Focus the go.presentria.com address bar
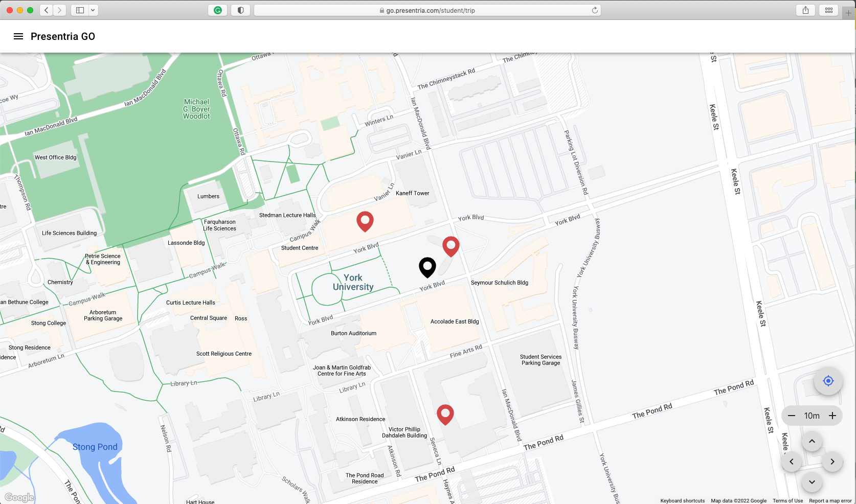Viewport: 856px width, 504px height. pos(427,10)
